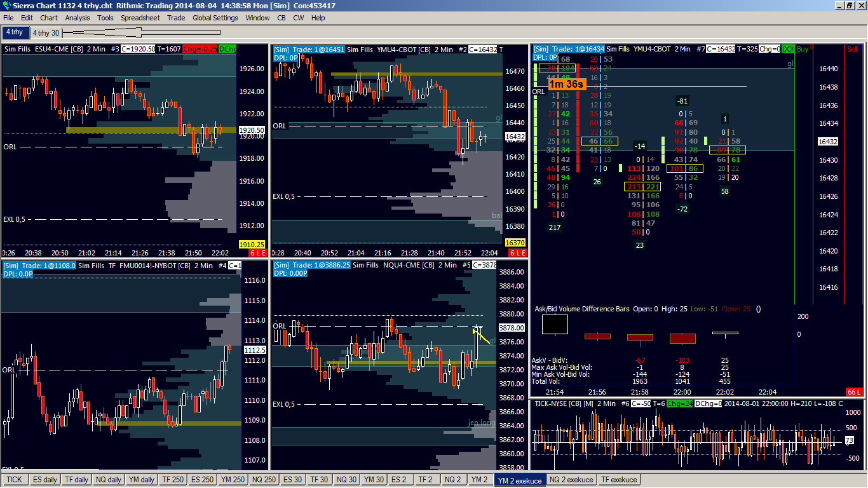The width and height of the screenshot is (868, 488).
Task: Click the 73 value label on TICK-NYSE chart
Action: pyautogui.click(x=850, y=440)
